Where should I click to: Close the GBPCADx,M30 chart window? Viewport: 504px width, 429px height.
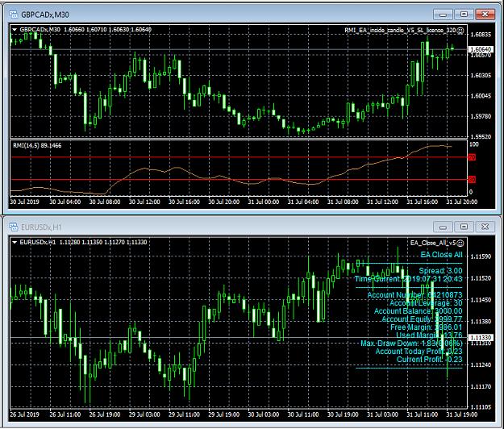[x=485, y=15]
